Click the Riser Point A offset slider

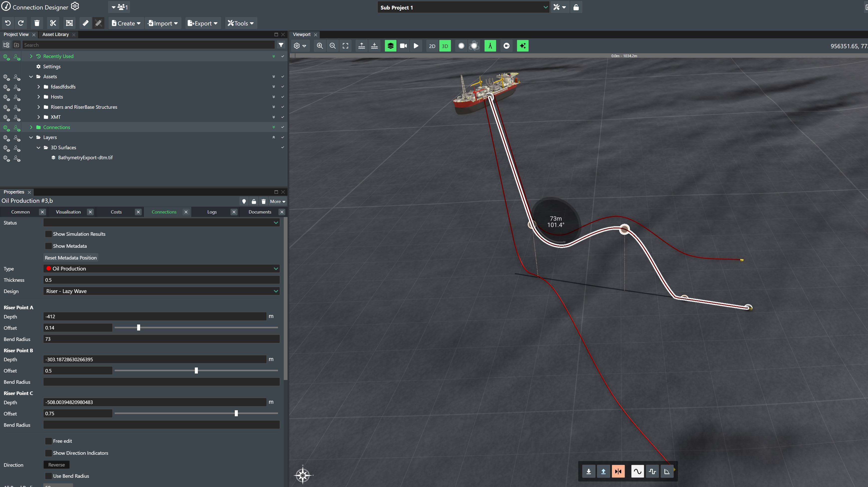(196, 327)
